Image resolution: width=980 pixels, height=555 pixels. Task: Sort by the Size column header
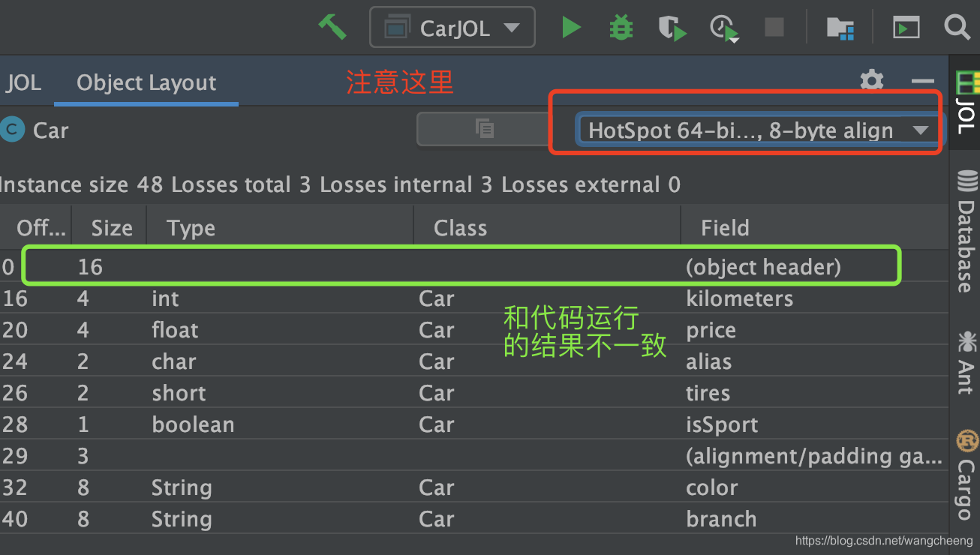(110, 228)
